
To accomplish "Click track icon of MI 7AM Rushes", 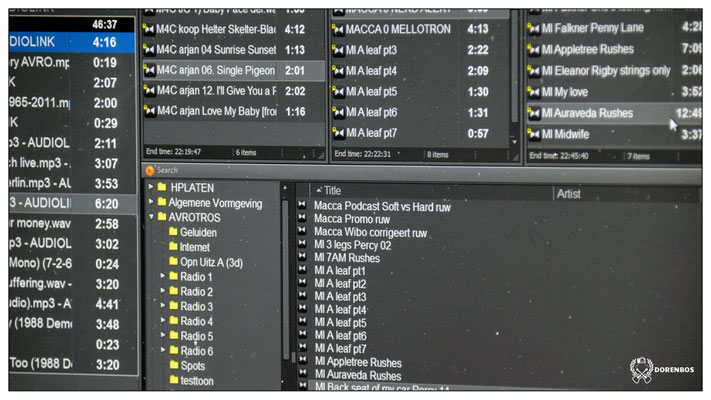I will click(302, 257).
